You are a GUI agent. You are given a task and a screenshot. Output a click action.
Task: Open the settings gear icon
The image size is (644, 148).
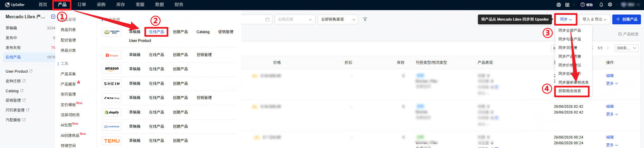(610, 5)
